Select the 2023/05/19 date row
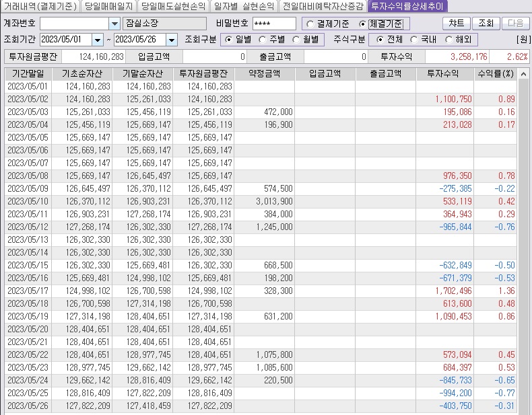The image size is (532, 415). (x=261, y=316)
